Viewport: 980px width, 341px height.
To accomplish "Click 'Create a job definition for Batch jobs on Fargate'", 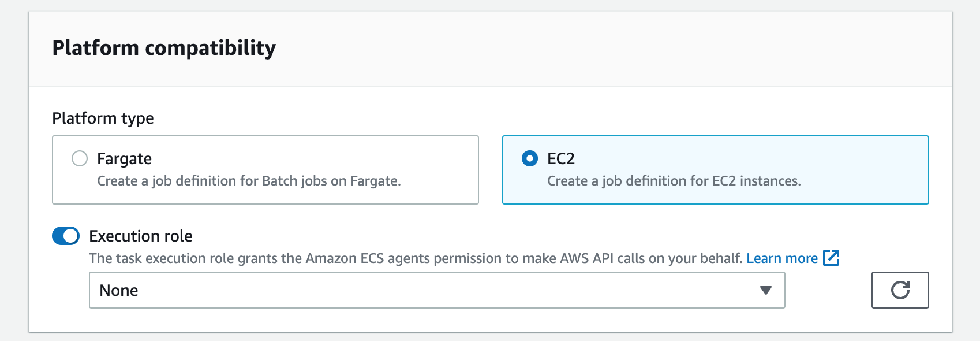I will 249,181.
